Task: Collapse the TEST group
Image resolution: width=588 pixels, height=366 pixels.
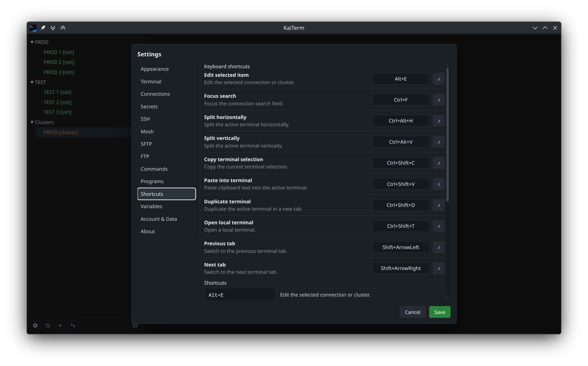Action: 32,82
